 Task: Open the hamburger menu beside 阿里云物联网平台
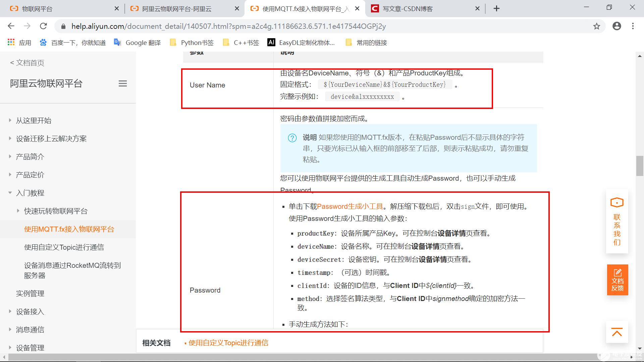(123, 83)
